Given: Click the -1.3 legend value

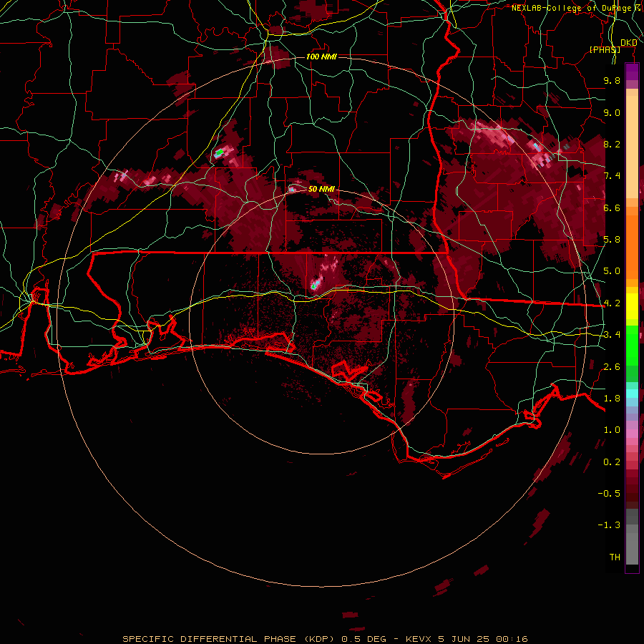Looking at the screenshot, I should 609,525.
